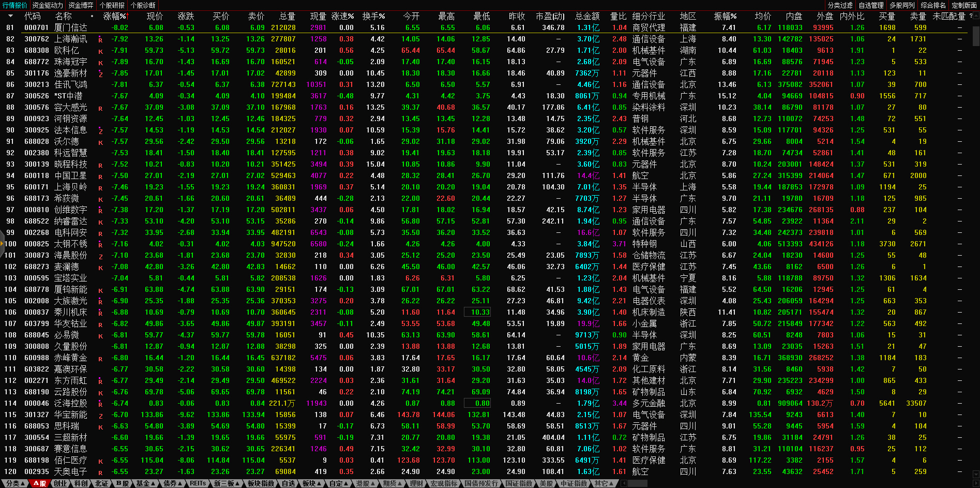
Task: Switch to the 个股诊断 tab
Action: point(143,5)
